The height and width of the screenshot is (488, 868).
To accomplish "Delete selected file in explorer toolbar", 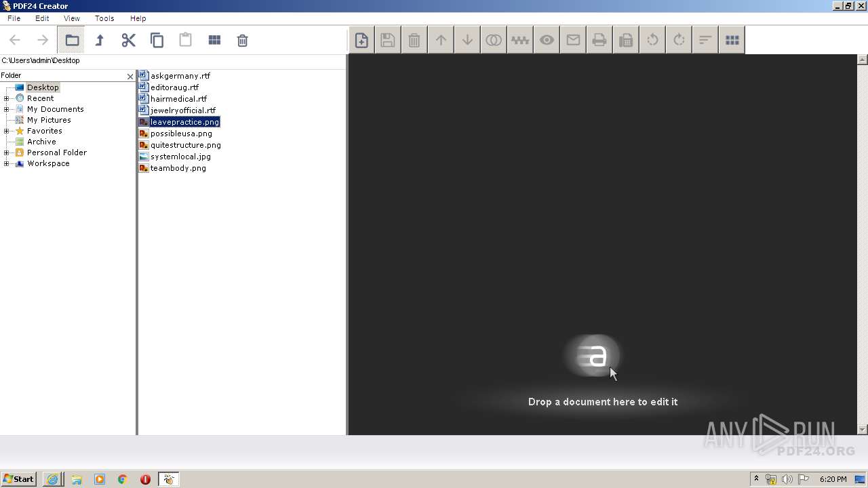I will [x=242, y=41].
